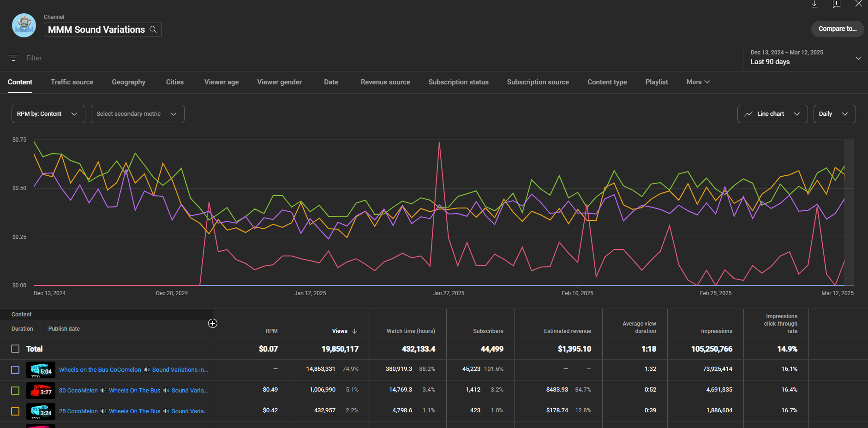Click the add metric plus icon

point(213,323)
